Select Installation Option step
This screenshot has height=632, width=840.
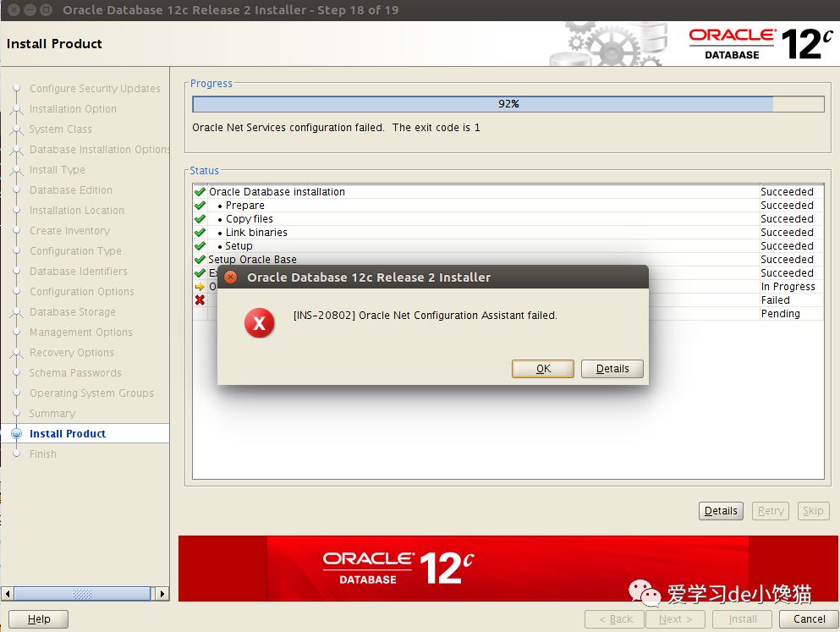click(73, 109)
